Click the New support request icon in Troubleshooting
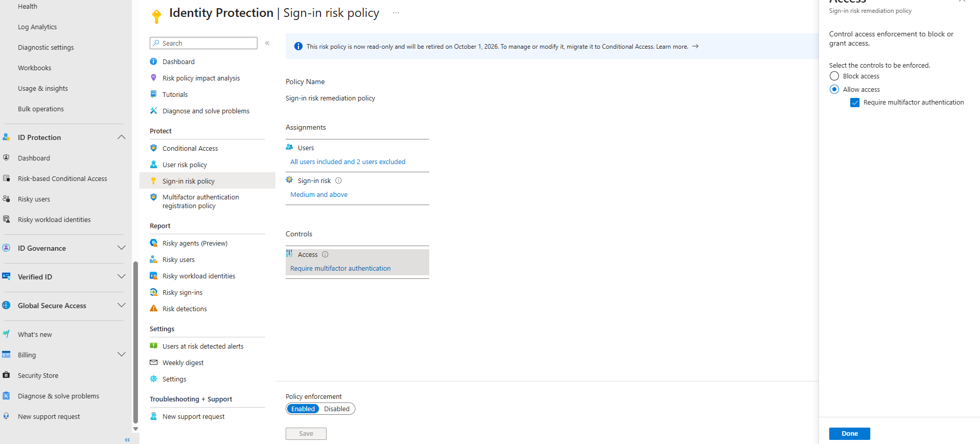This screenshot has height=444, width=980. pyautogui.click(x=153, y=416)
